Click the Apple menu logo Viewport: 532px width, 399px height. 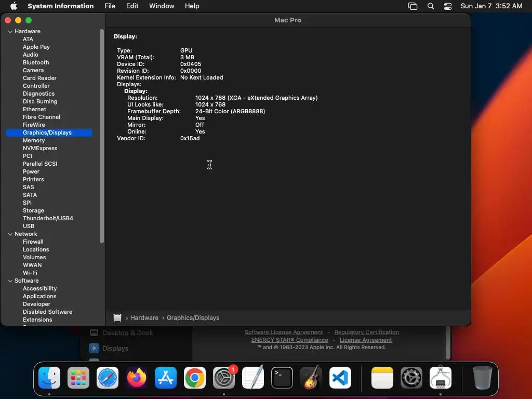click(14, 6)
